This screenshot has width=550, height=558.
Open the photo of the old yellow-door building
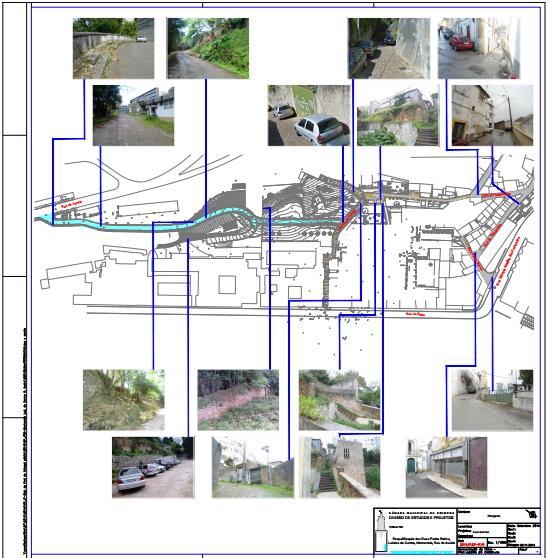pyautogui.click(x=492, y=115)
